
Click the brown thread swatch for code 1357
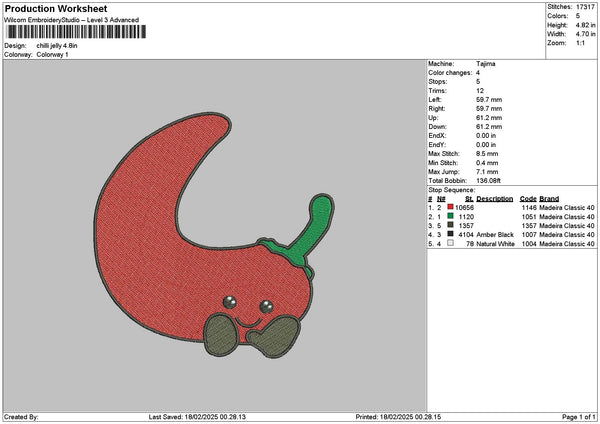450,225
